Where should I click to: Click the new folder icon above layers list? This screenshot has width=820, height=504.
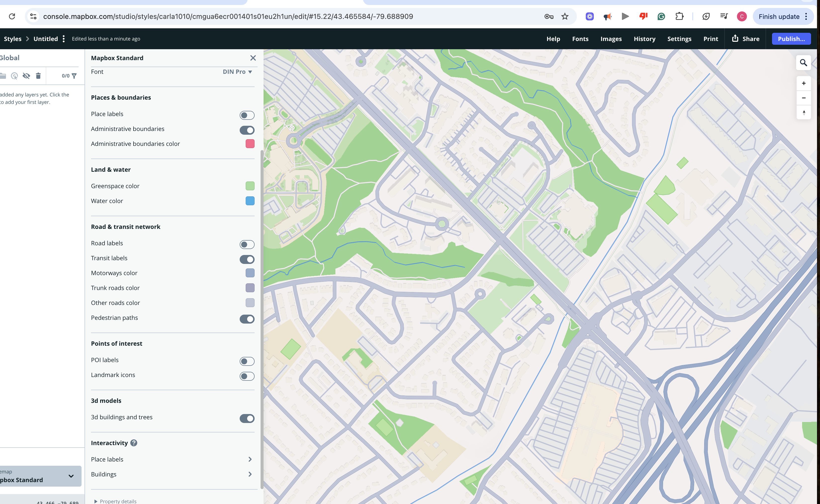click(x=3, y=76)
